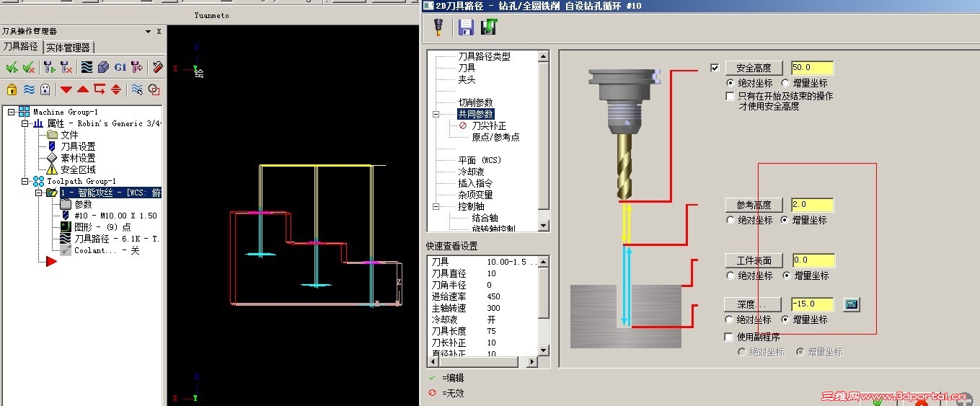Select all dirty operations (check with red X)
980x406 pixels.
pyautogui.click(x=29, y=67)
